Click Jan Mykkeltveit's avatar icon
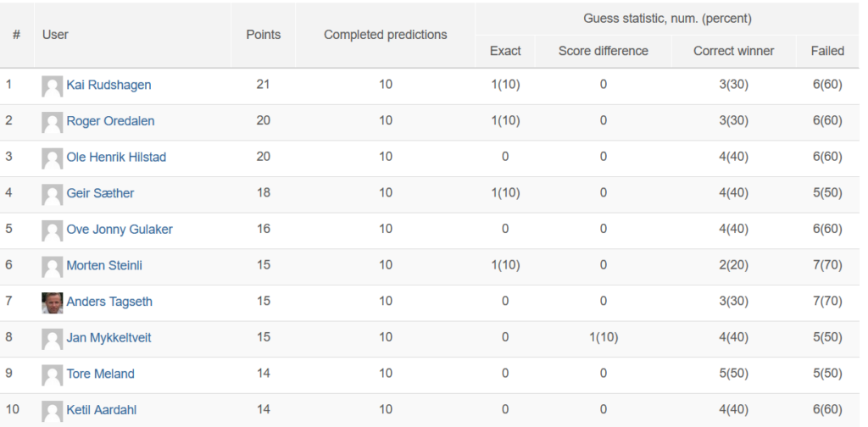This screenshot has height=427, width=868. [52, 339]
